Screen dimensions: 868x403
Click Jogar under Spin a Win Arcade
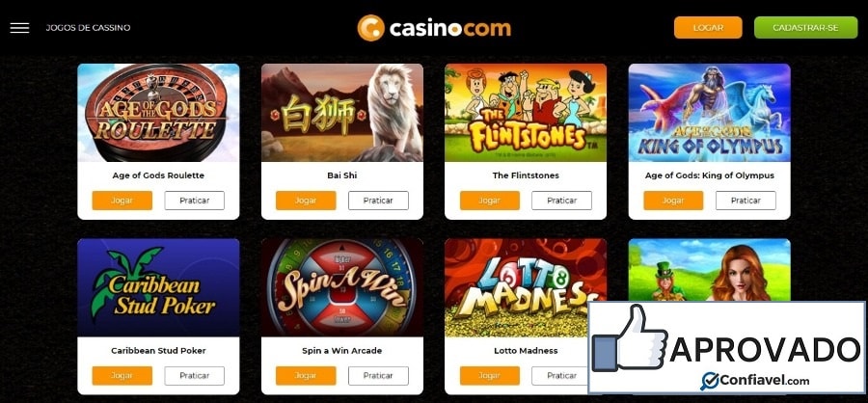[x=306, y=376]
